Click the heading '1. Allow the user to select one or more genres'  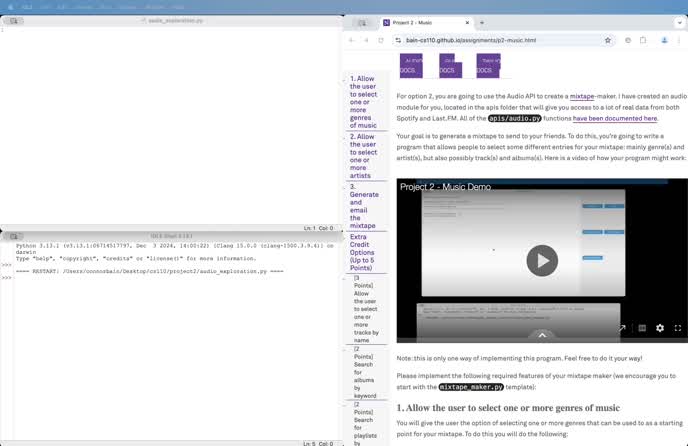[x=508, y=408]
